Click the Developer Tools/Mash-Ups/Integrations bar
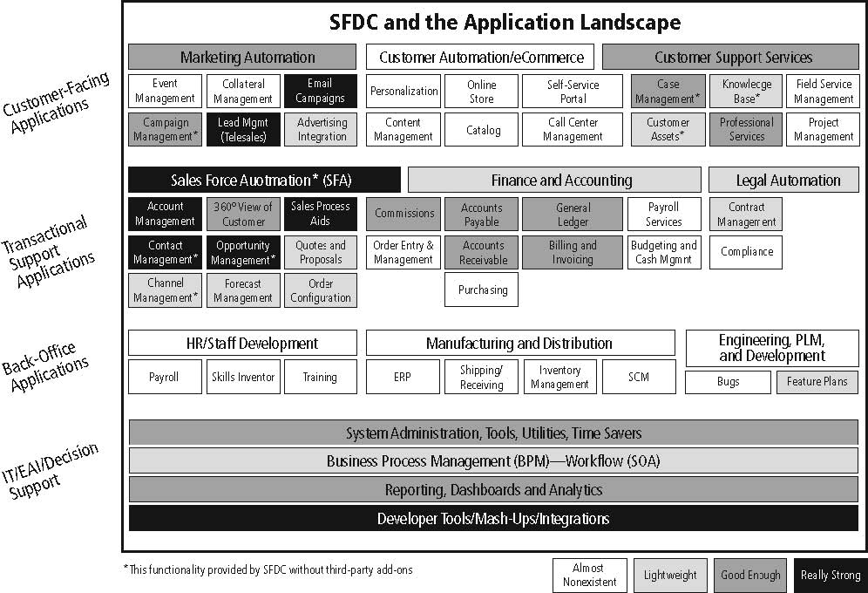This screenshot has width=868, height=593. 492,519
